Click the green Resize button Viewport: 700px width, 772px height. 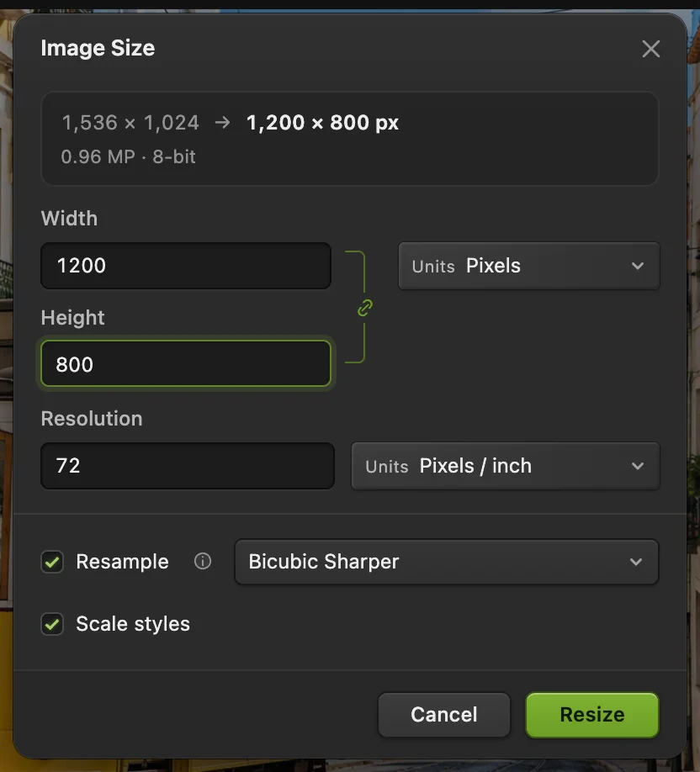coord(592,715)
